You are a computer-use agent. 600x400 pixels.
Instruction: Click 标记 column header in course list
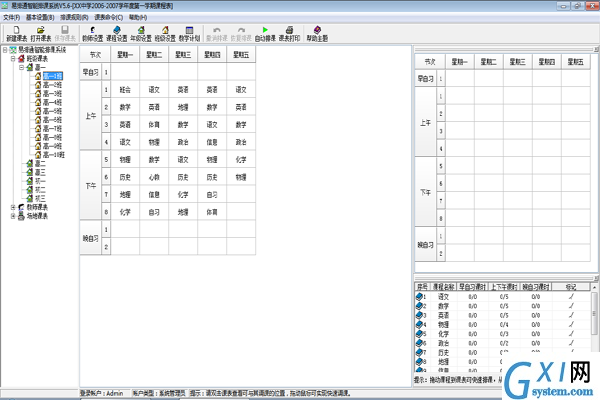coord(571,287)
